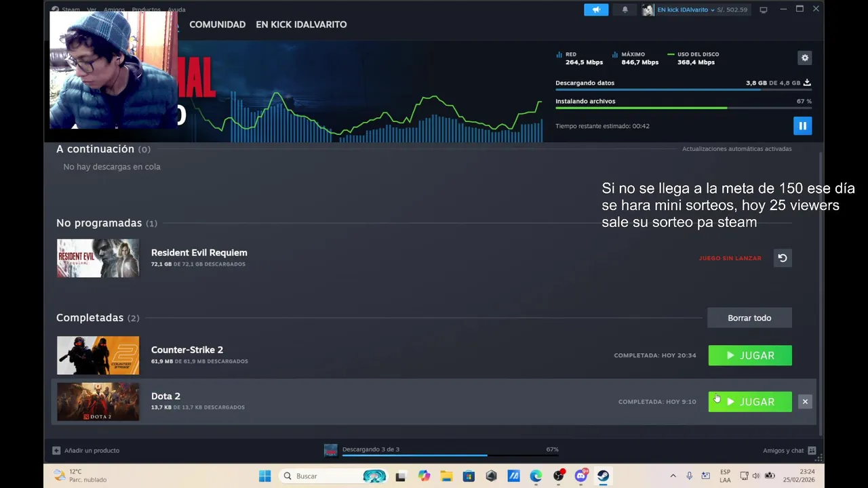Open the Ayuda menu

[176, 9]
